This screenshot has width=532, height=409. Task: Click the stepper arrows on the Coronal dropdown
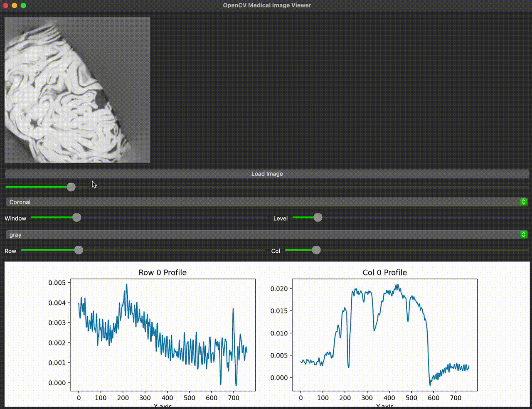pyautogui.click(x=523, y=202)
